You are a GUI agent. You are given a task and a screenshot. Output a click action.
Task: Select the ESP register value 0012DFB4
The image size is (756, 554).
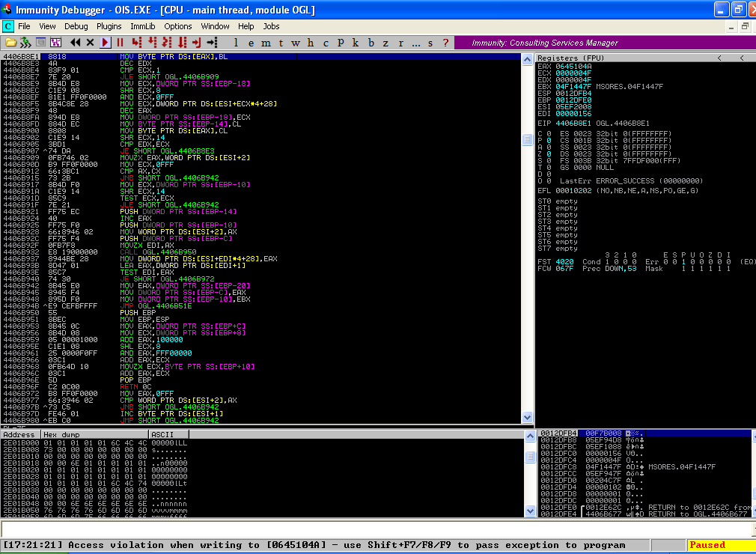[573, 94]
